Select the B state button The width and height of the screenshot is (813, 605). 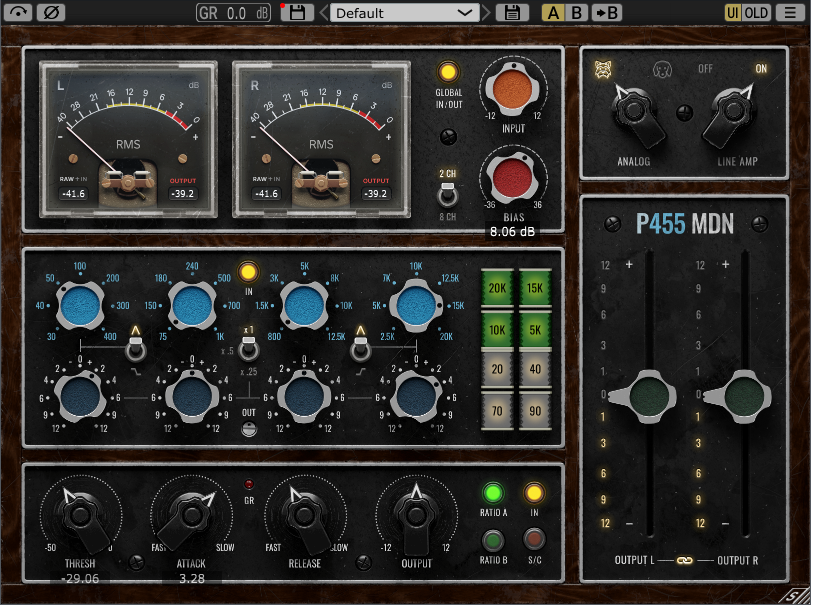pos(576,12)
